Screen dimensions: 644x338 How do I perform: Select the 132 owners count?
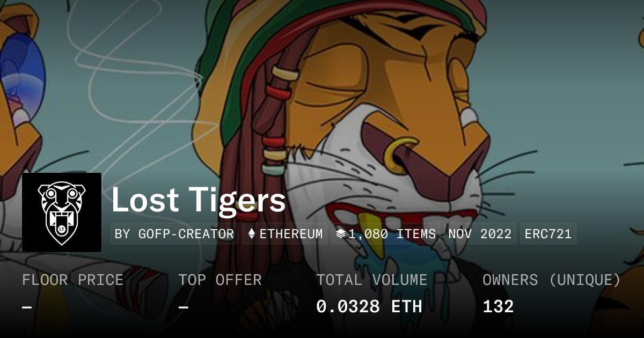click(498, 306)
